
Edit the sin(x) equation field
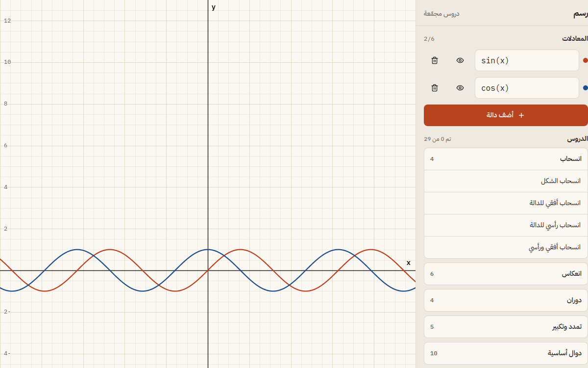point(527,60)
